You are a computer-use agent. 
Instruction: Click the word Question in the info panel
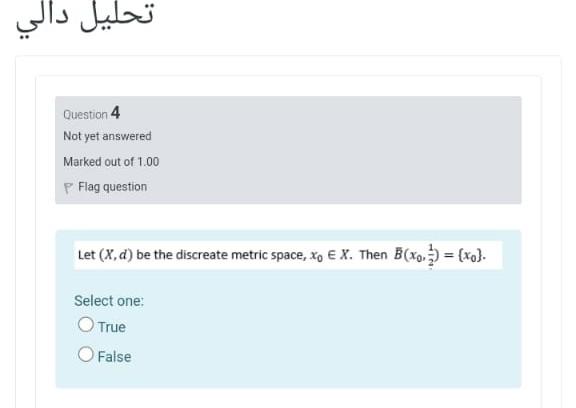click(x=85, y=115)
